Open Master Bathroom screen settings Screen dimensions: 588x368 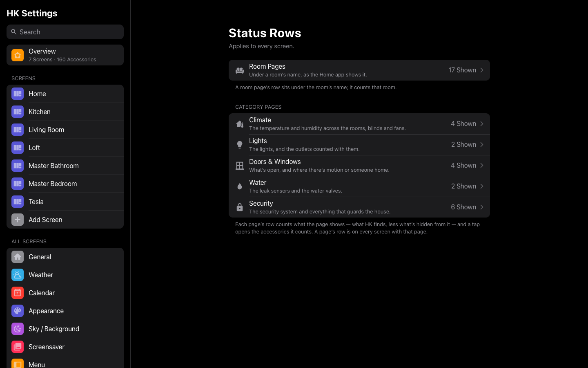pos(65,166)
